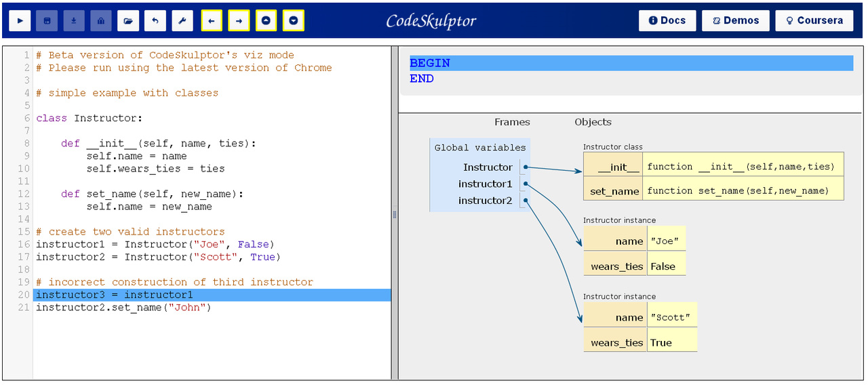
Task: Click the def set_name definition line
Action: pyautogui.click(x=152, y=194)
